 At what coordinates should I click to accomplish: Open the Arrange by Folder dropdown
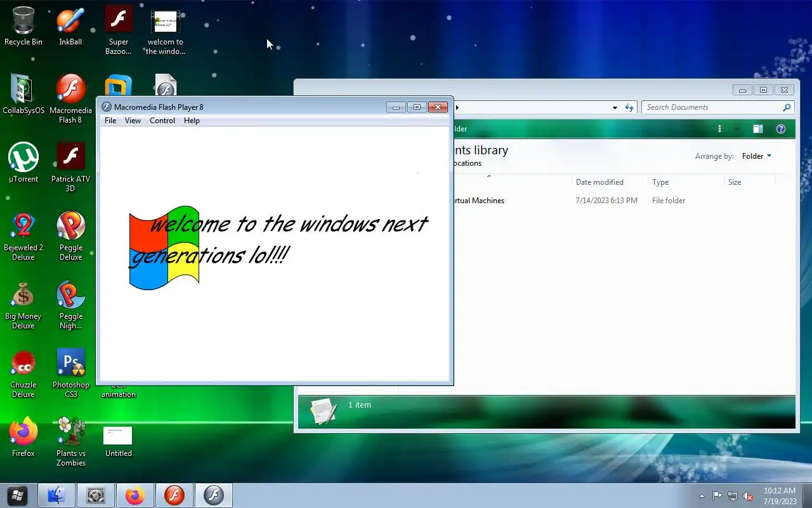tap(757, 156)
